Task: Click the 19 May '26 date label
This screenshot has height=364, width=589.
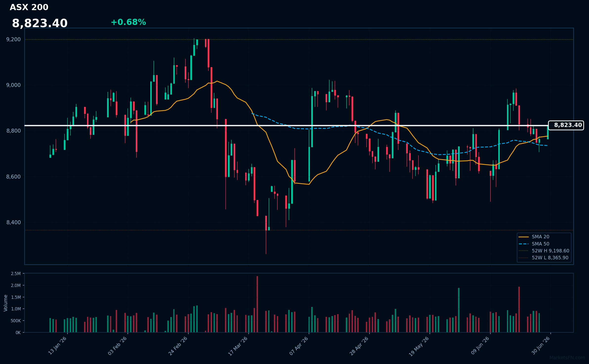Action: [x=419, y=346]
